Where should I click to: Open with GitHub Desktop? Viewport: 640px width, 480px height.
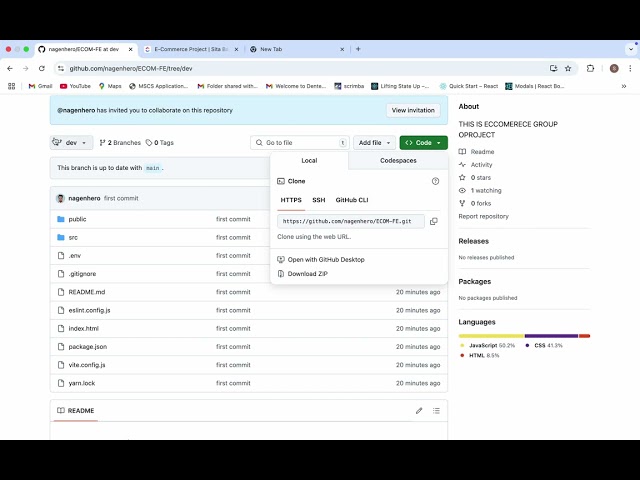pos(321,260)
